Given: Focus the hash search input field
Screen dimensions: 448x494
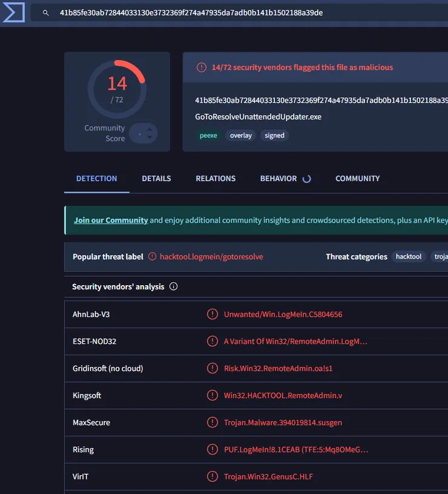Looking at the screenshot, I should [x=239, y=13].
